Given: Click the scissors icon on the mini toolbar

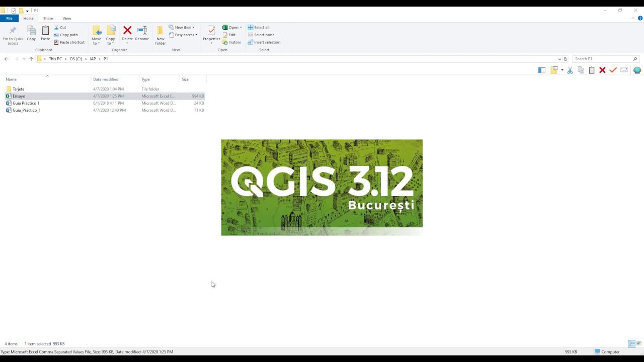Looking at the screenshot, I should [570, 70].
